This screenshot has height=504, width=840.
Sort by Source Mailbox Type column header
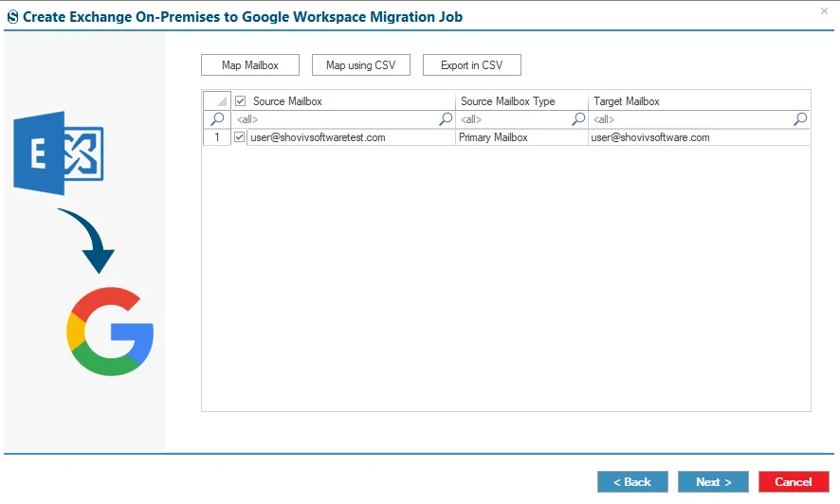point(521,101)
